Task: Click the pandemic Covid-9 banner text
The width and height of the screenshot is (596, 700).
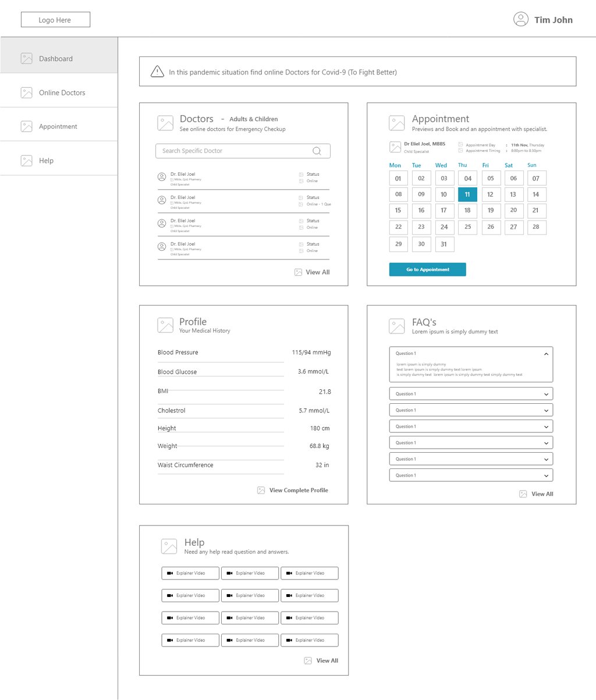Action: [283, 72]
